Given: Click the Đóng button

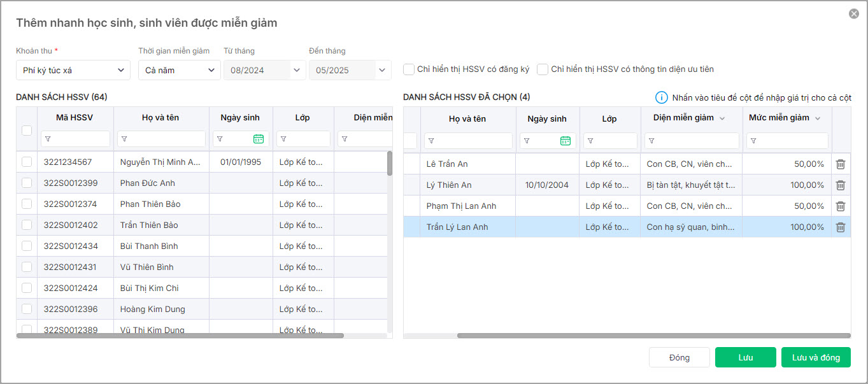Looking at the screenshot, I should (679, 357).
